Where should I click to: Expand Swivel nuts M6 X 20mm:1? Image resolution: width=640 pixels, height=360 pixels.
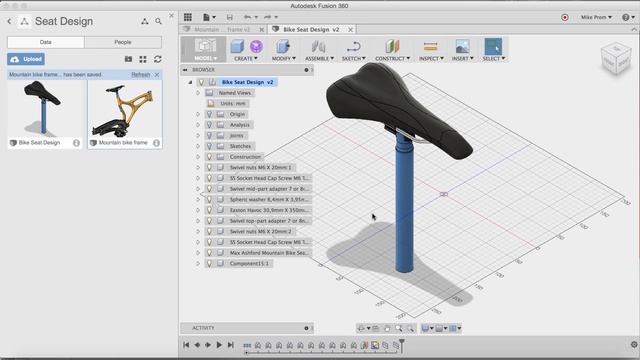[198, 167]
